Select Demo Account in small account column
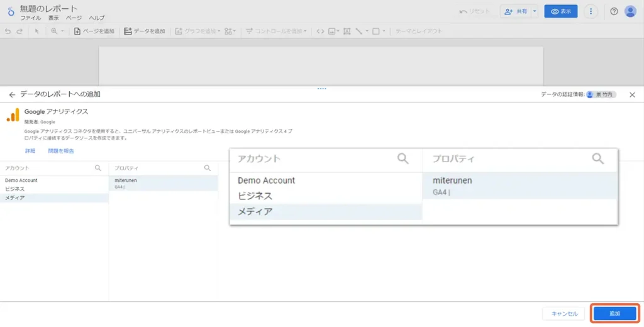The height and width of the screenshot is (327, 644). click(54, 180)
